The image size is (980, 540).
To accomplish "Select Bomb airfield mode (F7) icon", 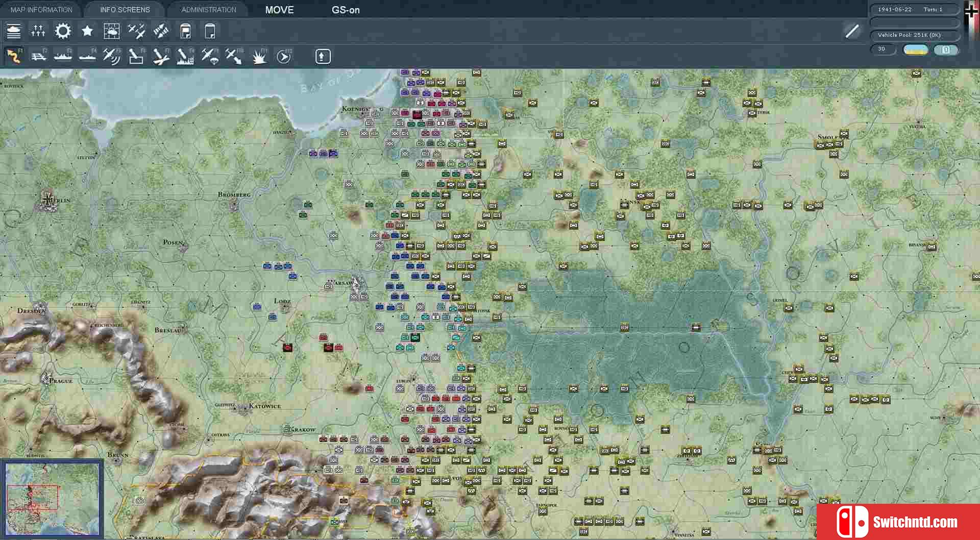I will pos(161,56).
